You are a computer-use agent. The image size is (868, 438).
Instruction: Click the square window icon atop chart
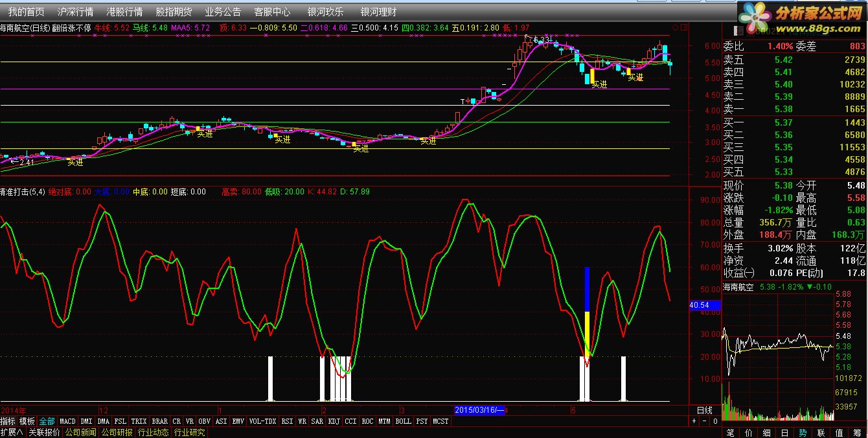(683, 28)
